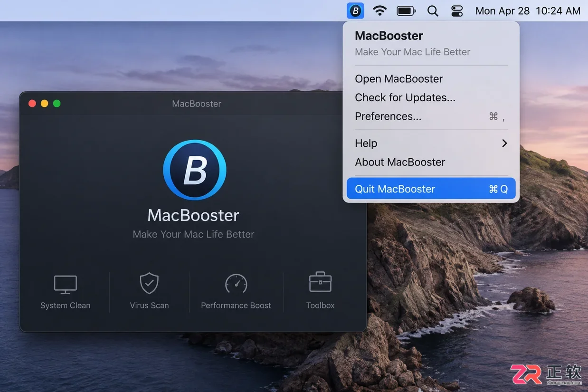Choose the Help menu item

point(431,143)
